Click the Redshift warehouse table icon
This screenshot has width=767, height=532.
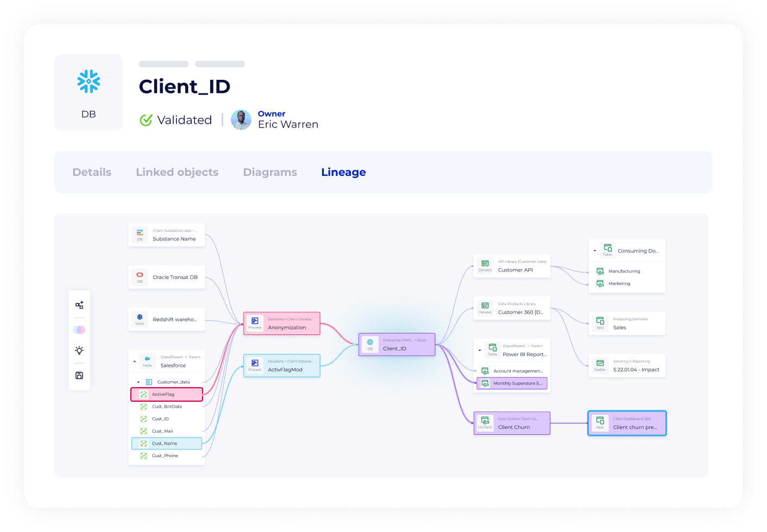point(140,319)
